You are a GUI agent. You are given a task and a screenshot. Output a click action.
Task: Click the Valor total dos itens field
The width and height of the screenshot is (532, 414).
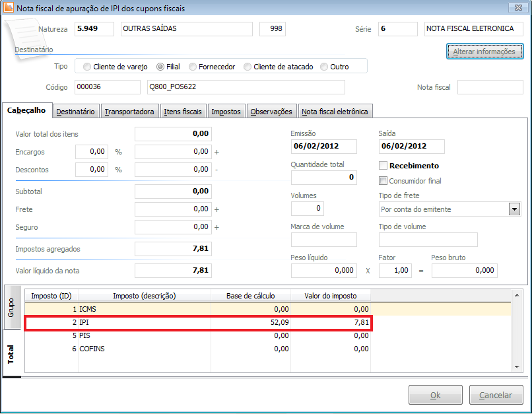coord(173,134)
